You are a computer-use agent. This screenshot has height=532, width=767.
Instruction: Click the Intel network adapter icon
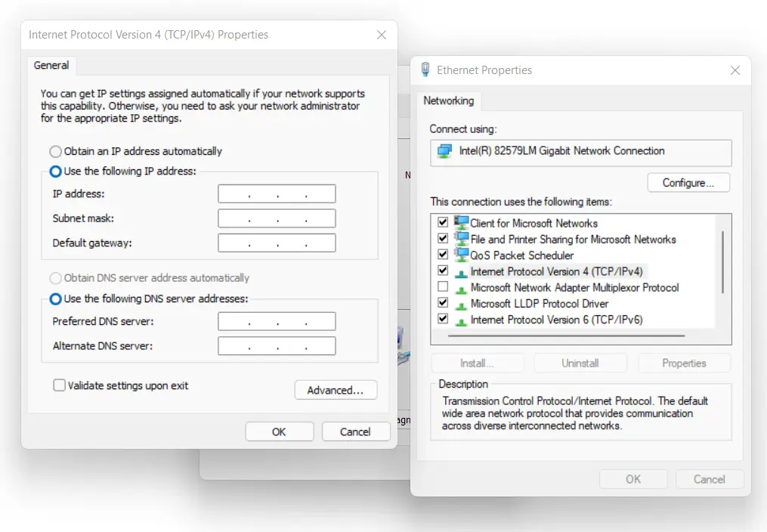[x=444, y=151]
